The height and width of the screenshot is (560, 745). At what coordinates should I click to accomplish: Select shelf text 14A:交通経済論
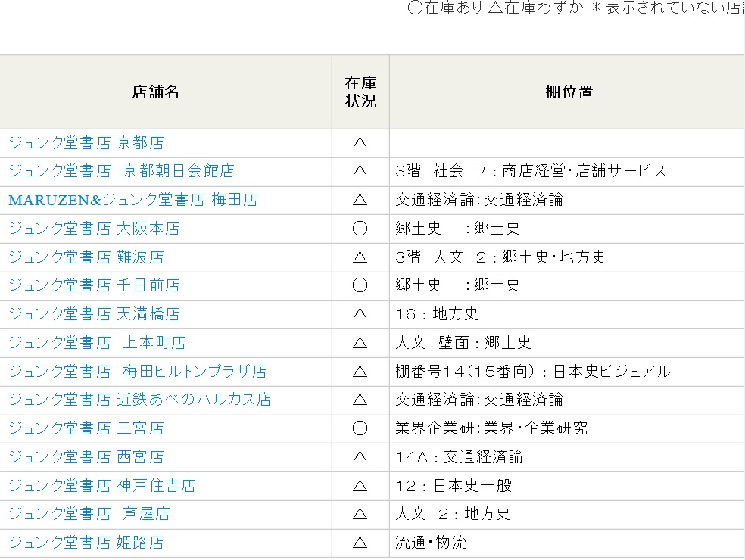(x=459, y=457)
